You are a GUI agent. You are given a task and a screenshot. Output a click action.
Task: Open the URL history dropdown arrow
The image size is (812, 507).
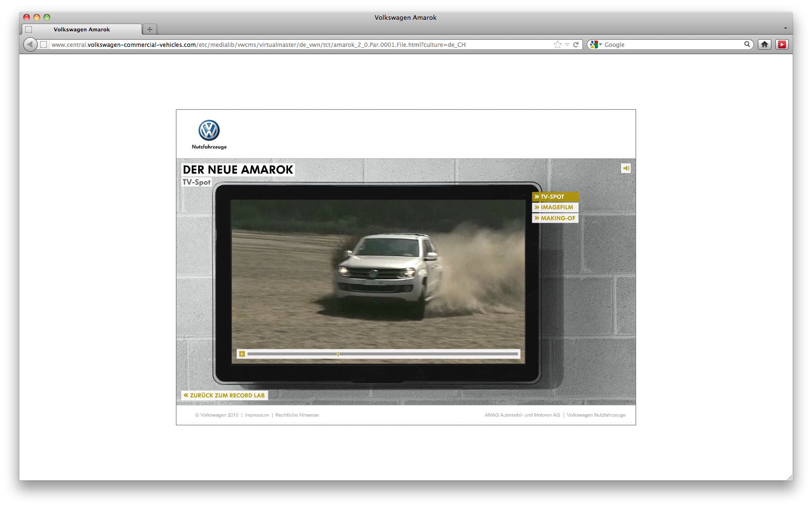click(567, 44)
